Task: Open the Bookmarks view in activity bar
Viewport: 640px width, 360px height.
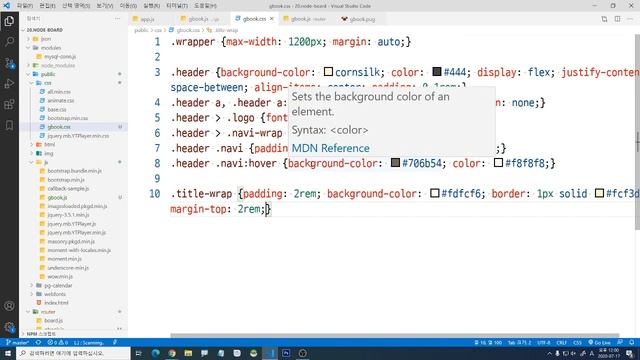Action: [x=9, y=125]
